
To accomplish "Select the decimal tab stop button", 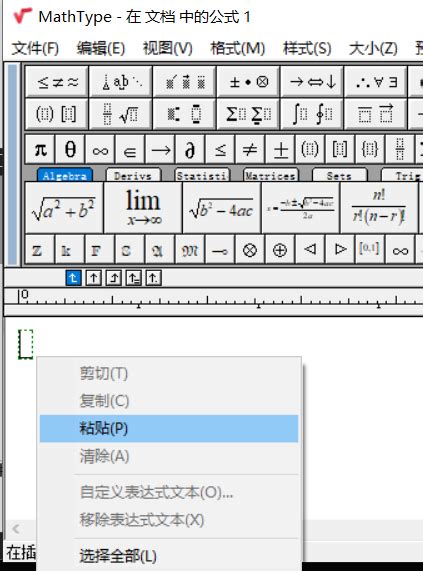I will click(x=154, y=278).
